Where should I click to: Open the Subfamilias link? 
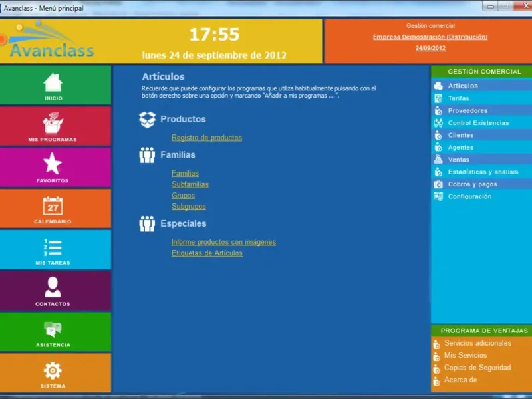(x=190, y=184)
